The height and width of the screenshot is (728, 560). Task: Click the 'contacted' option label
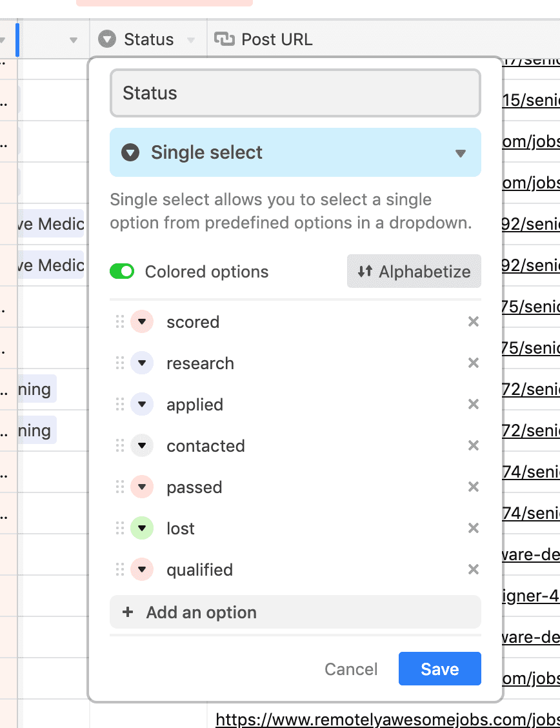point(206,446)
